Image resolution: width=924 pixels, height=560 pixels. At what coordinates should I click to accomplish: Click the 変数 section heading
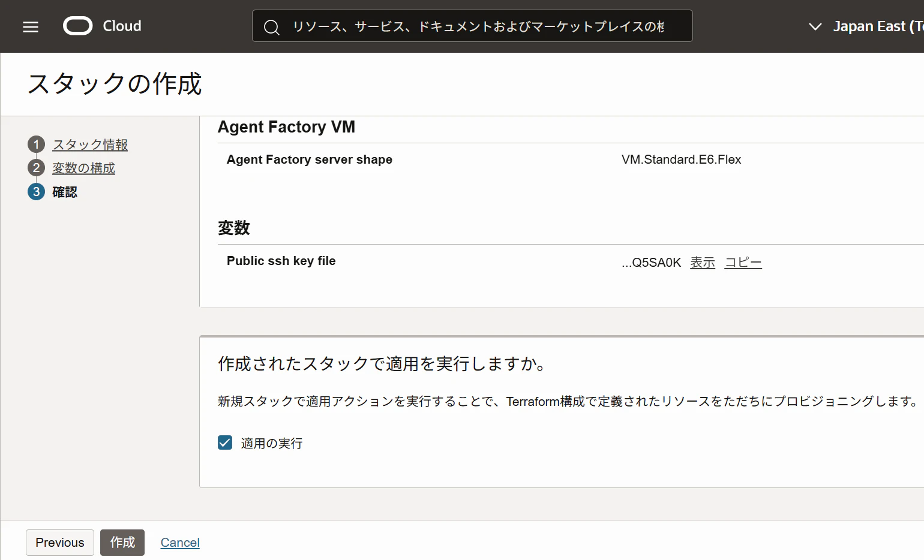[234, 228]
